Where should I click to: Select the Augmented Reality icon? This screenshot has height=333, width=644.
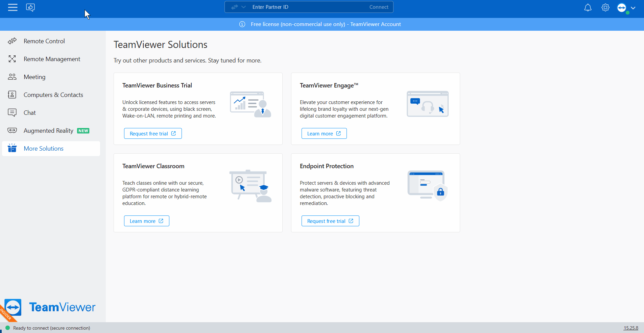tap(12, 130)
